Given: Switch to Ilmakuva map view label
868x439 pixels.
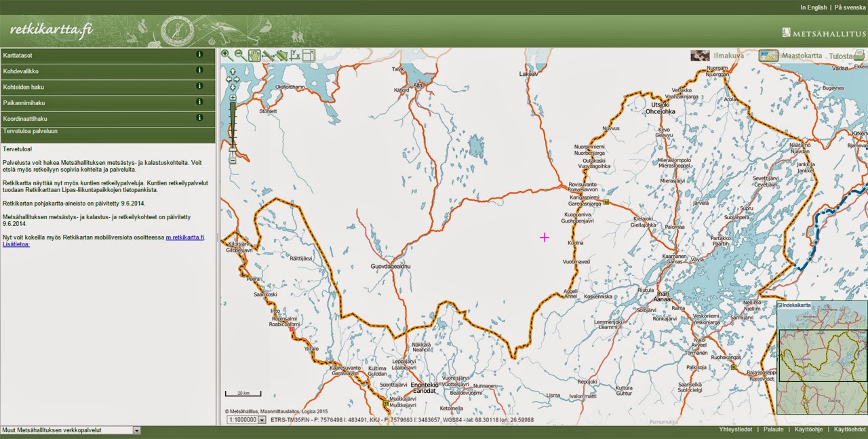Looking at the screenshot, I should pos(728,56).
